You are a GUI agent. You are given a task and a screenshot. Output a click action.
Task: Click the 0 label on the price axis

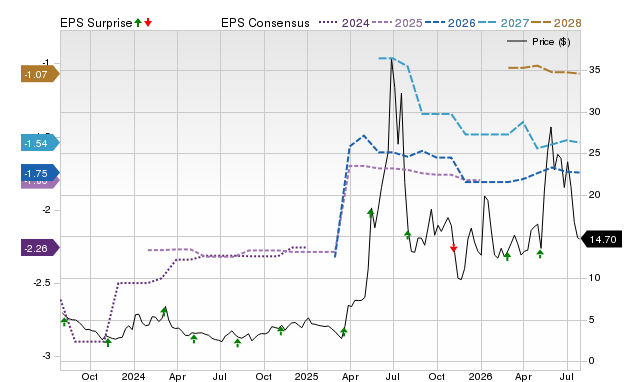591,361
